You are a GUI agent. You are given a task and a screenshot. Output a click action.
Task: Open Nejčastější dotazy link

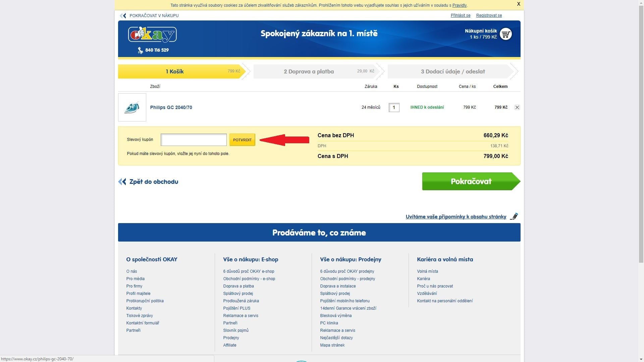click(336, 338)
